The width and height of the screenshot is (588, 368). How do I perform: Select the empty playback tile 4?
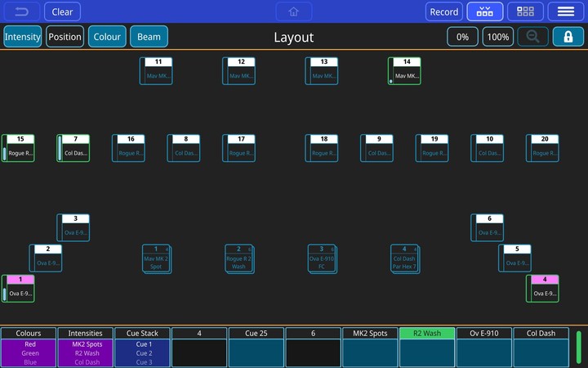point(199,348)
